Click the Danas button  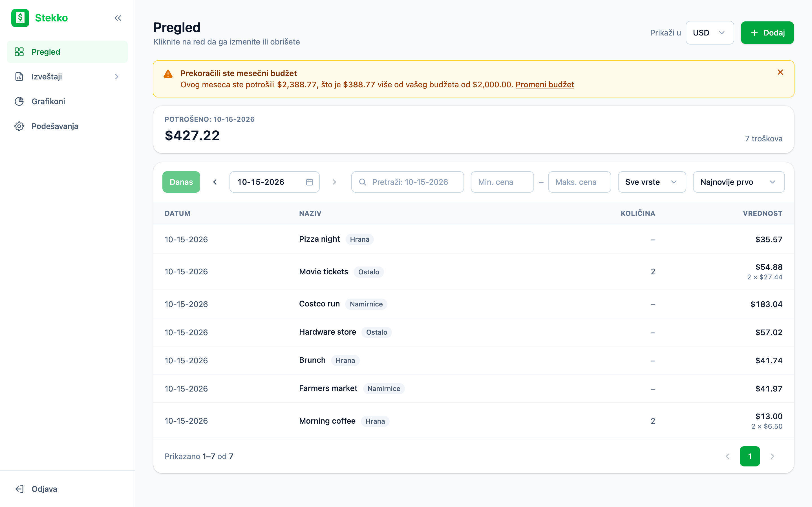181,182
